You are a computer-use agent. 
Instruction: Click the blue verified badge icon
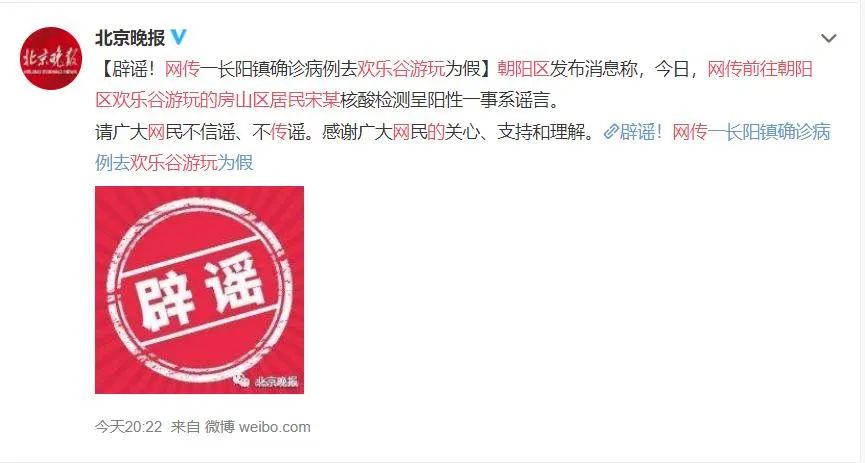click(x=178, y=38)
